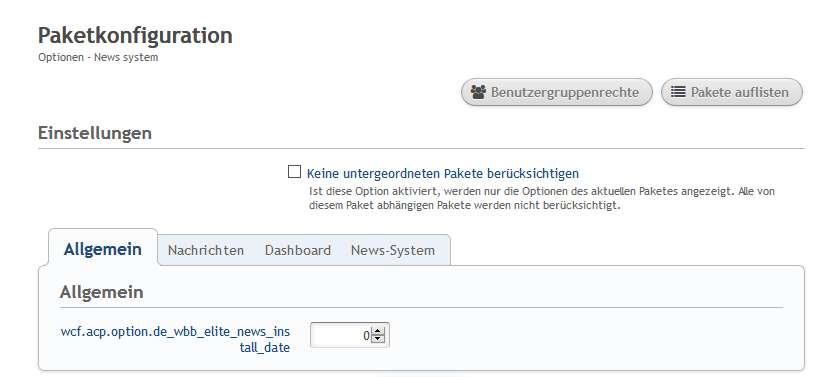The height and width of the screenshot is (377, 814).
Task: Enable Keine untergeordneten Pakete berücksichtigen checkbox
Action: point(294,172)
